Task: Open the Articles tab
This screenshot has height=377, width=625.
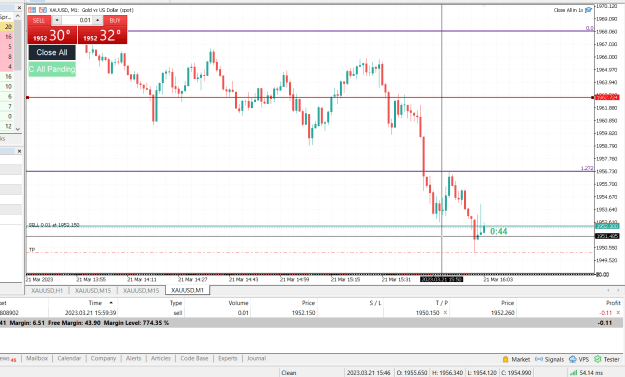Action: [x=161, y=359]
